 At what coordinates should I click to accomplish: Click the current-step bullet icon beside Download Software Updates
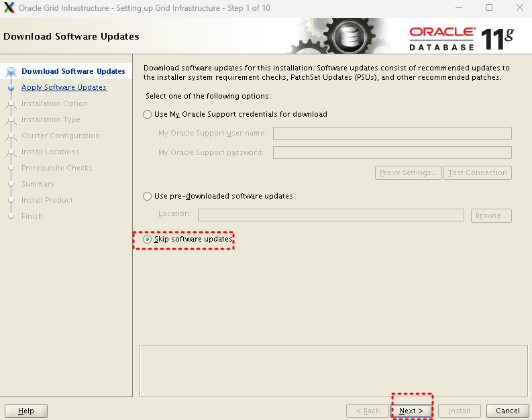point(11,72)
